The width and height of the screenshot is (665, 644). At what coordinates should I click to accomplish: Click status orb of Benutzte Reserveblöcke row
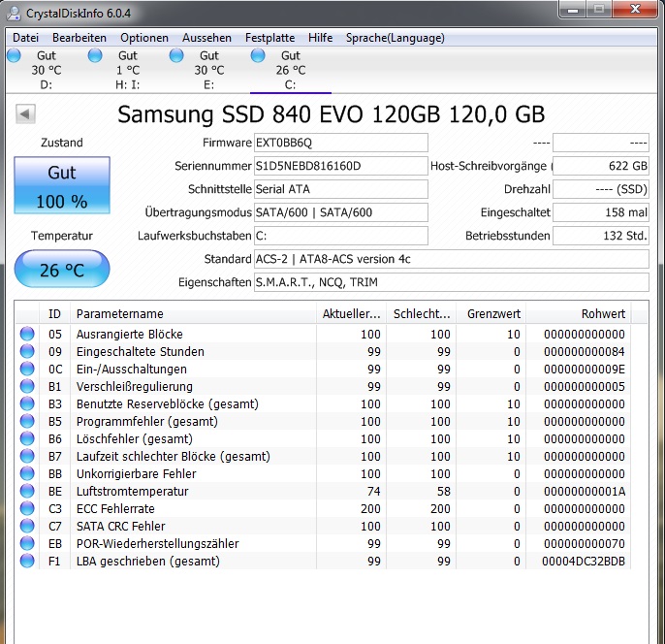(27, 403)
